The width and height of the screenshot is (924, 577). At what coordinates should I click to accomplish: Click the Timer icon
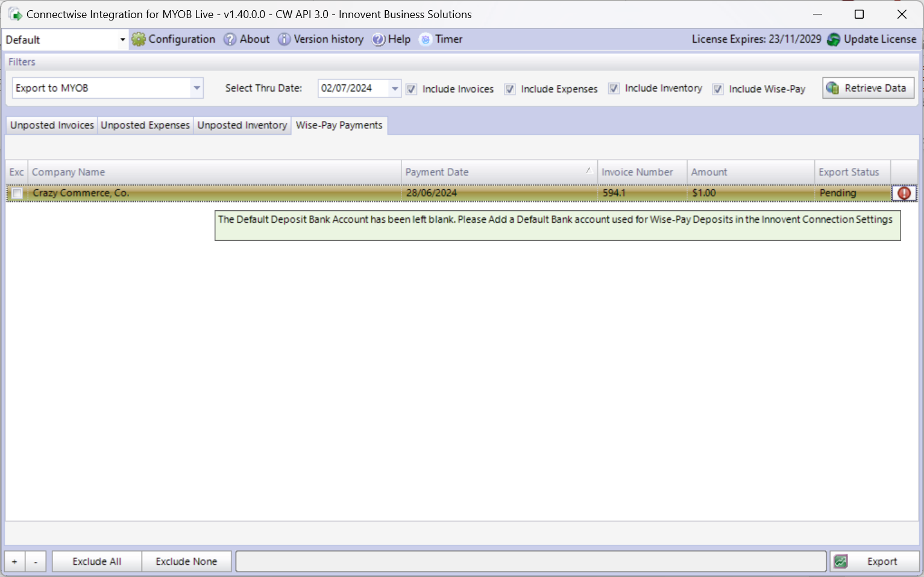click(426, 40)
